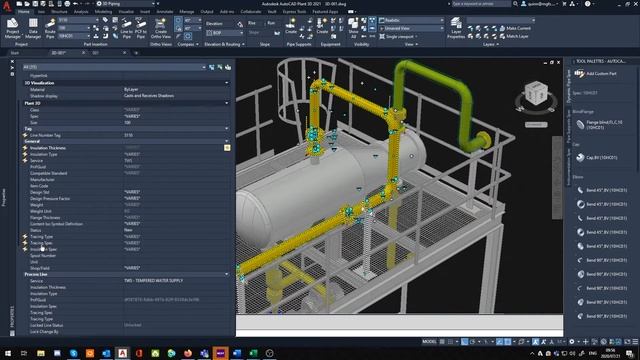
Task: Click Create Ortho View
Action: (x=161, y=28)
